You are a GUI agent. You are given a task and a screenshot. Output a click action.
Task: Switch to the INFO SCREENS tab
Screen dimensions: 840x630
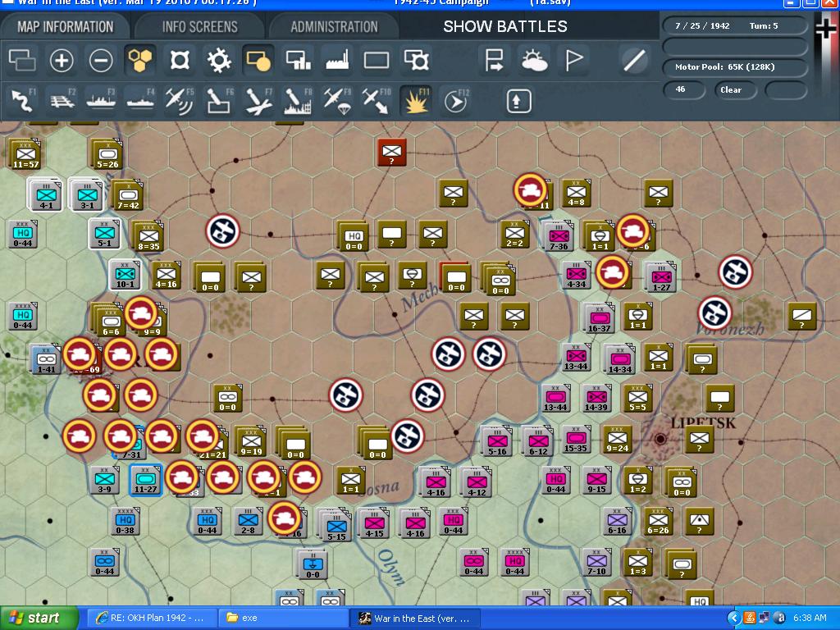pos(200,26)
